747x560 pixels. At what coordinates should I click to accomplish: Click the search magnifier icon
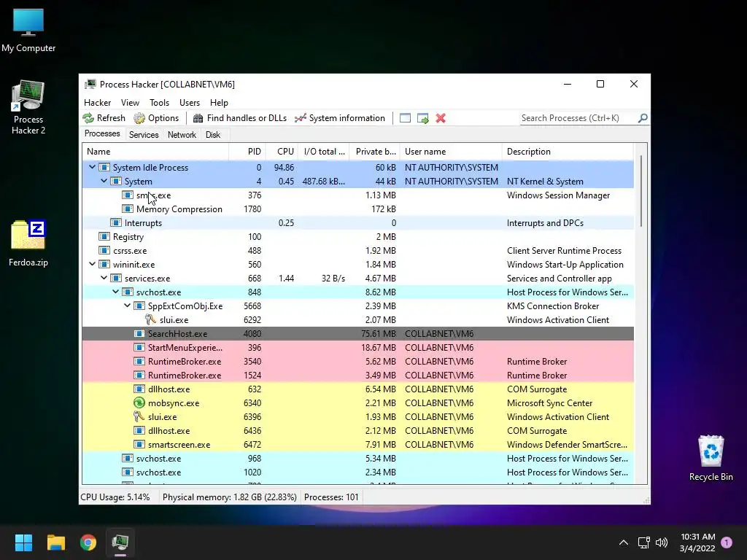point(643,117)
